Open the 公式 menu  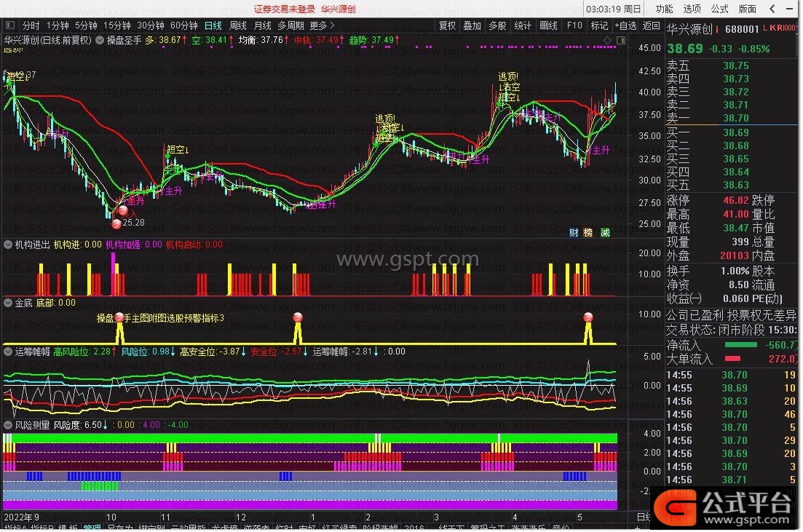pyautogui.click(x=719, y=9)
